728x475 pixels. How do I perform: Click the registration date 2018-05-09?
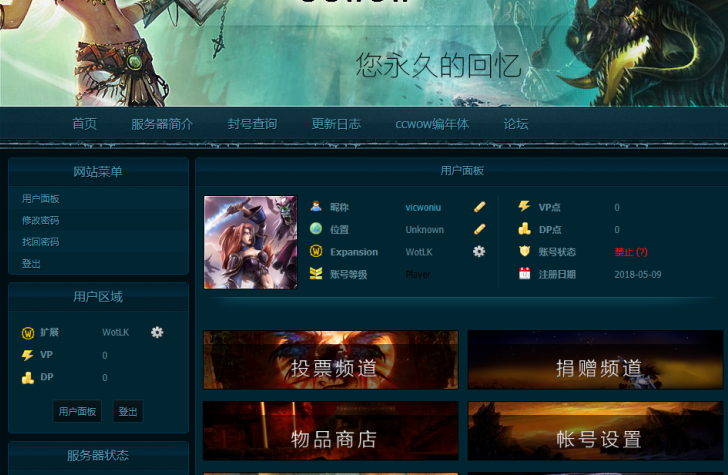pyautogui.click(x=638, y=274)
